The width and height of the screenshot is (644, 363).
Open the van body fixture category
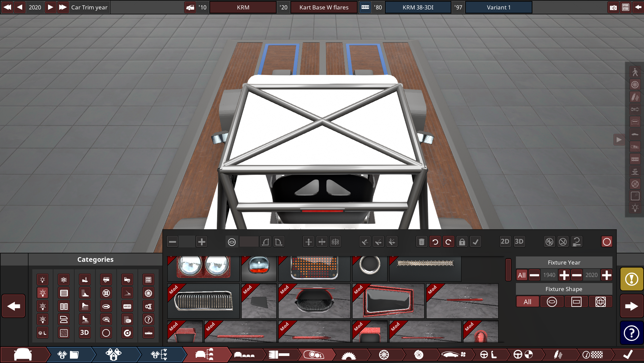coord(106,280)
